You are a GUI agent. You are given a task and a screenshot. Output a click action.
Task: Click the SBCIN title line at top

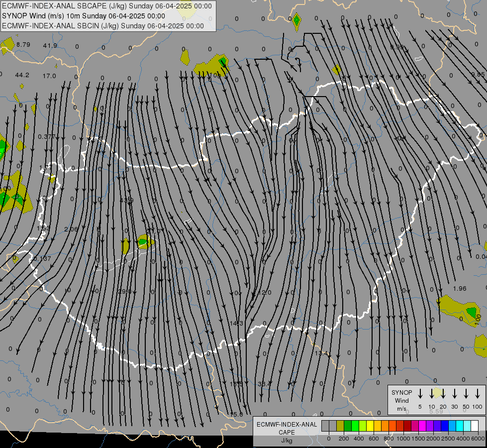tap(103, 26)
